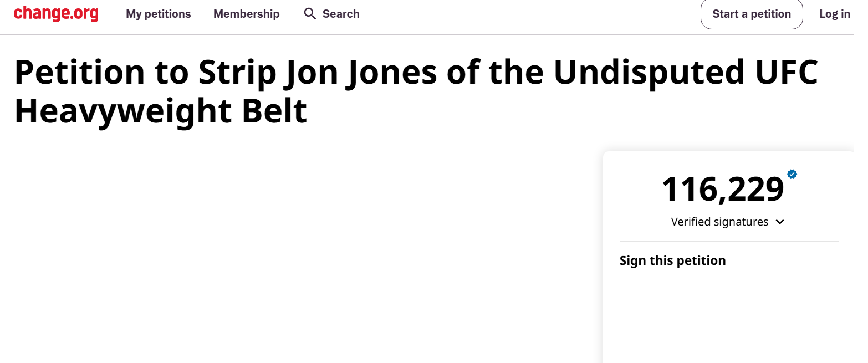Viewport: 868px width, 363px height.
Task: Expand the Verified signatures chevron arrow
Action: 780,222
